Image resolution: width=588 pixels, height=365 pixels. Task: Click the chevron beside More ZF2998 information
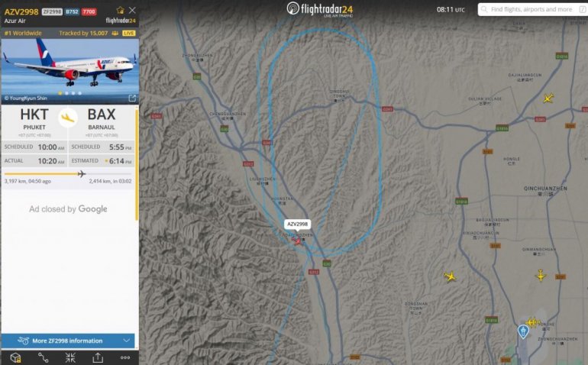click(126, 341)
